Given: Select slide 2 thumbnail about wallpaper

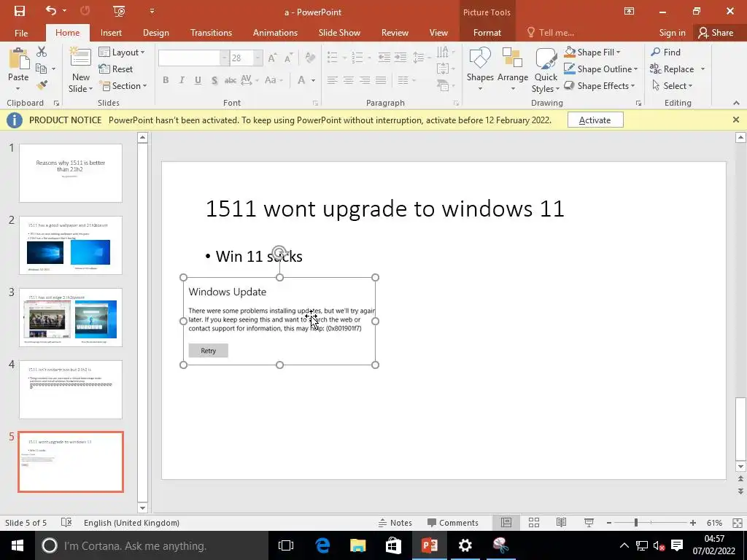Looking at the screenshot, I should tap(71, 245).
